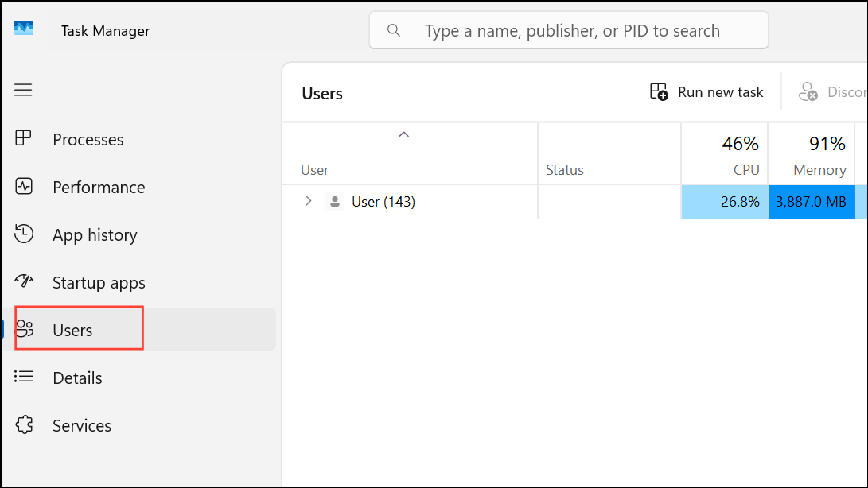
Task: Expand the User (143) row chevron
Action: (309, 201)
